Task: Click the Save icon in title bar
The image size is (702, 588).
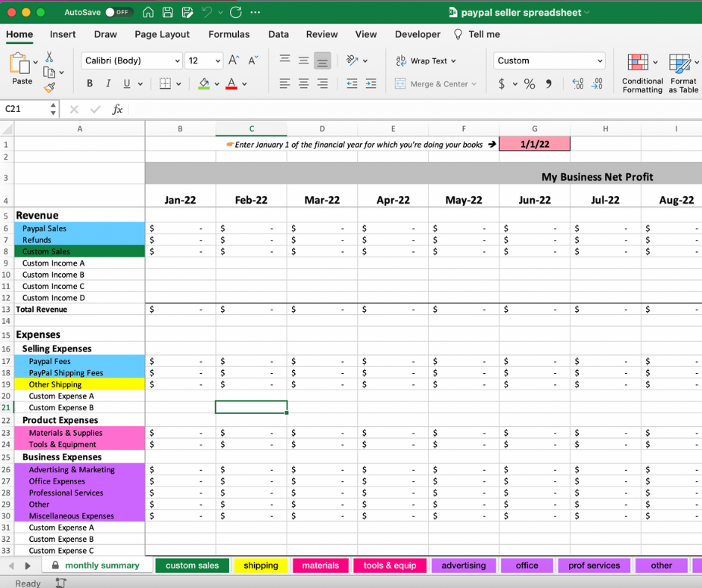Action: pyautogui.click(x=167, y=13)
